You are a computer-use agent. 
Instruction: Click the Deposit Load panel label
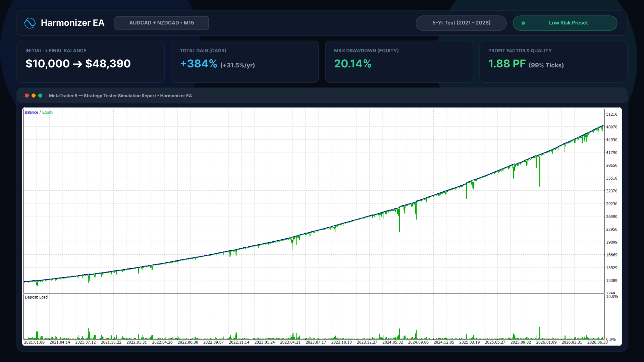click(x=36, y=297)
